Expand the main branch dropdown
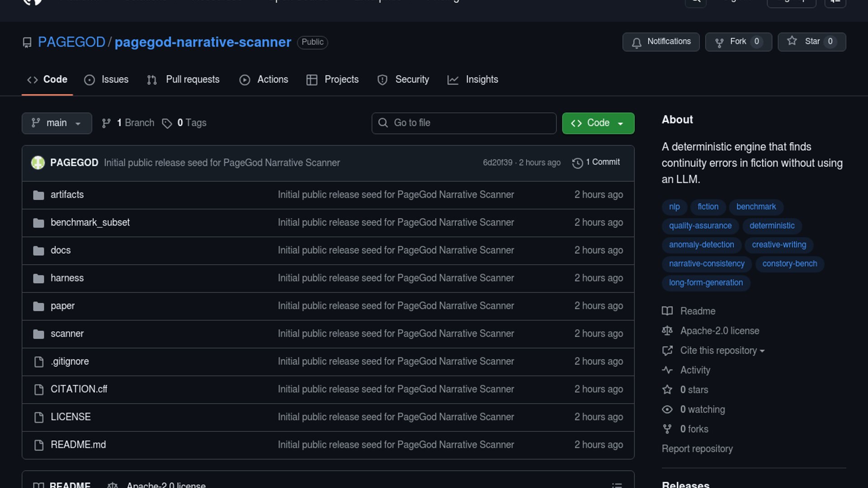This screenshot has height=488, width=868. (57, 123)
